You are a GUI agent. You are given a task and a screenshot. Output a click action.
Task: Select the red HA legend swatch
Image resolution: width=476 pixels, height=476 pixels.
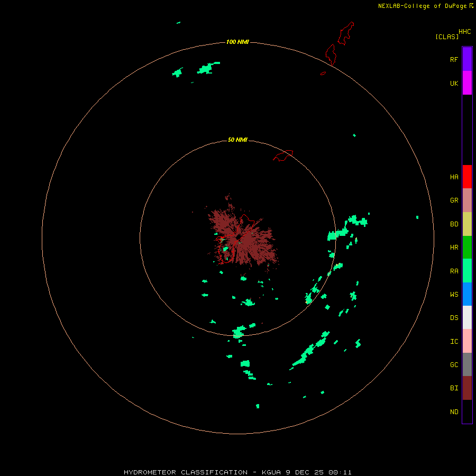467,177
